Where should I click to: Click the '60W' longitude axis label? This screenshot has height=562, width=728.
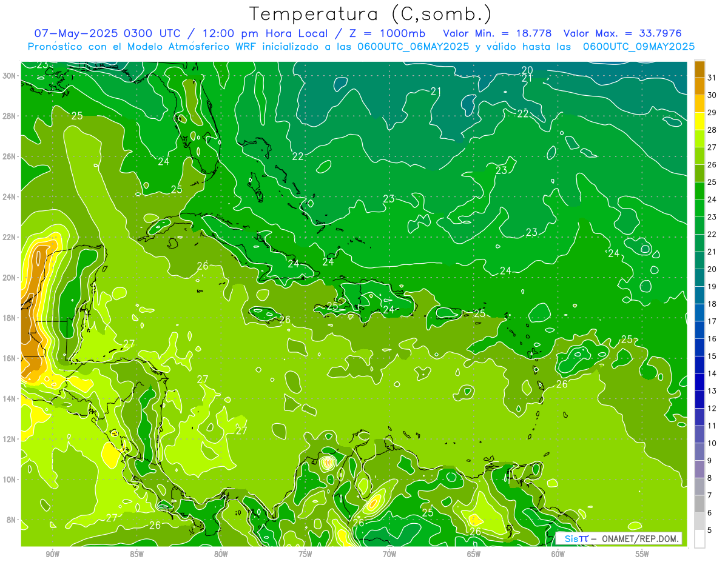click(x=558, y=554)
